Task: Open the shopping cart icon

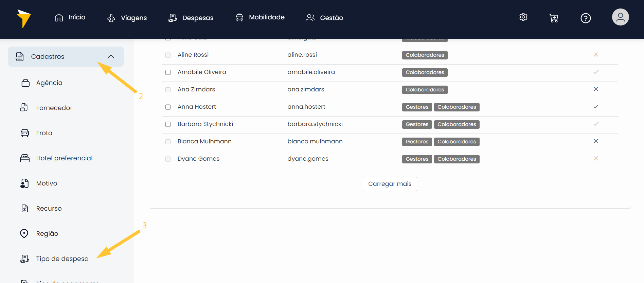Action: coord(554,18)
